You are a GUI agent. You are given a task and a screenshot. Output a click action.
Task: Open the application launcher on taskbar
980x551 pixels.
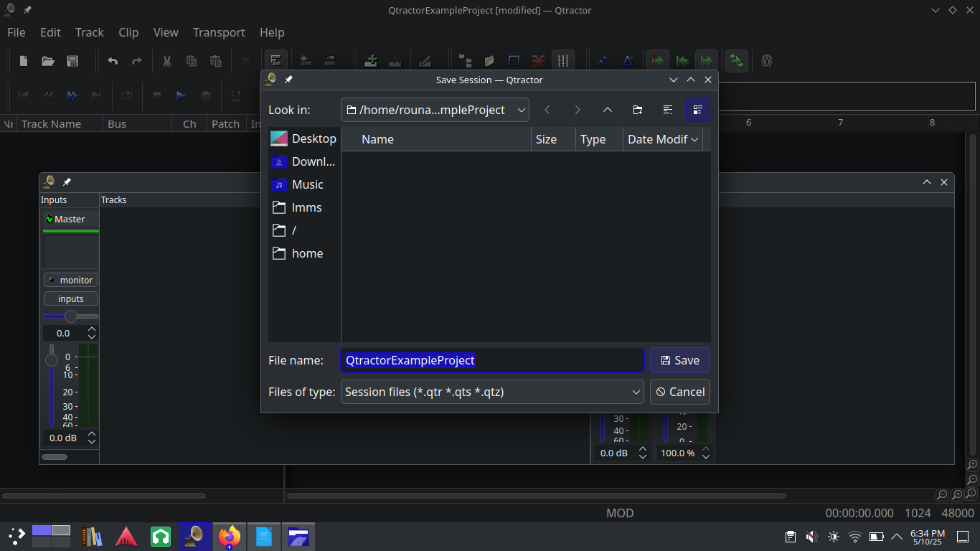pos(17,536)
